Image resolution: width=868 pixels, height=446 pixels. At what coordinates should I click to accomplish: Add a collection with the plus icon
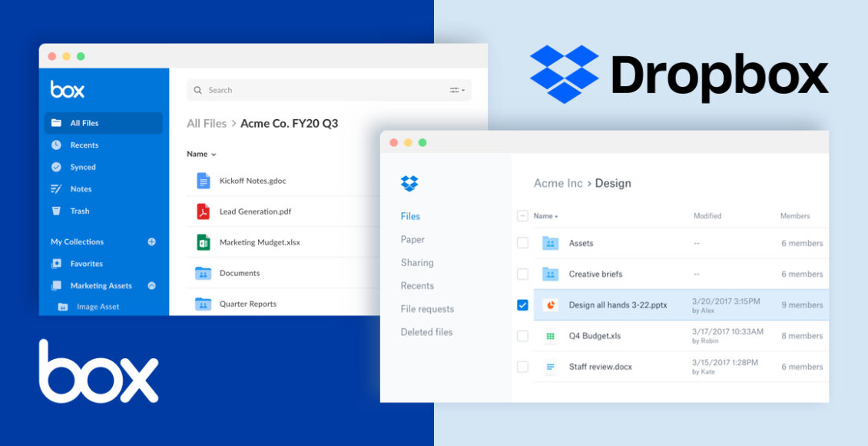151,241
